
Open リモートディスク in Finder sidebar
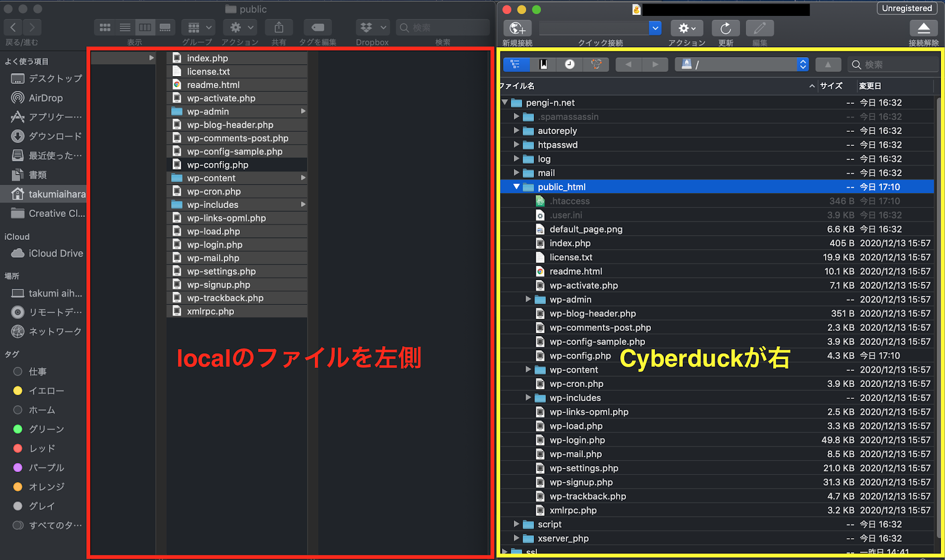[46, 312]
